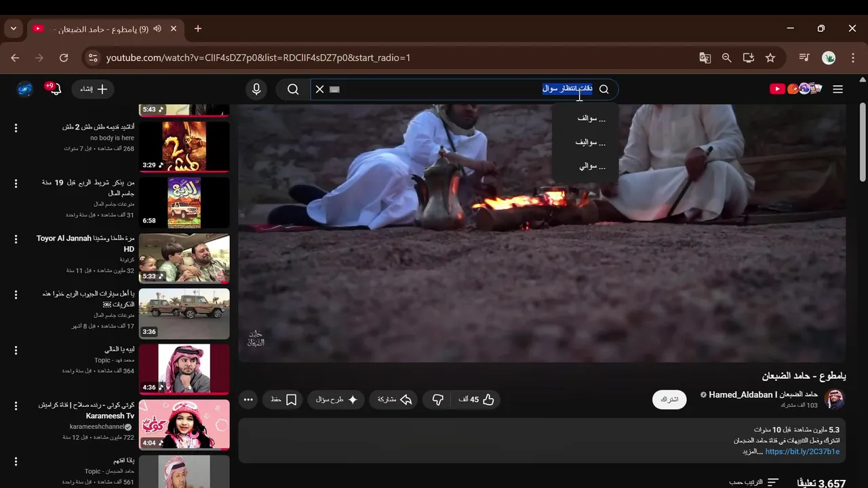Submit search with magnifier inside the search box
The image size is (868, 488).
click(x=604, y=89)
